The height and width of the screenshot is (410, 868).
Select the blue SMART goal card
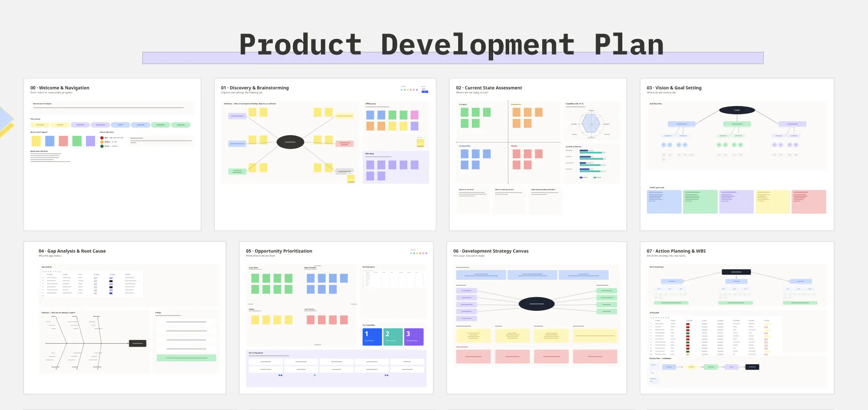pyautogui.click(x=664, y=202)
